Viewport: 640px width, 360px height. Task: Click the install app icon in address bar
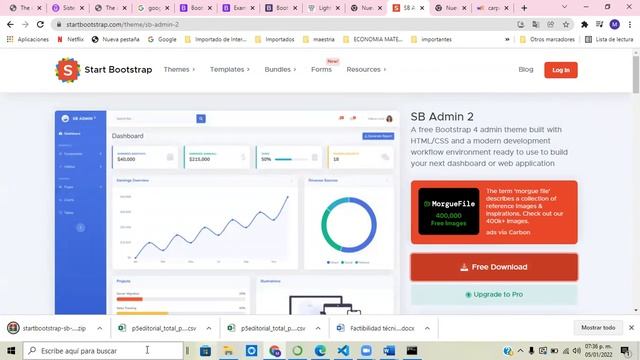coord(520,24)
